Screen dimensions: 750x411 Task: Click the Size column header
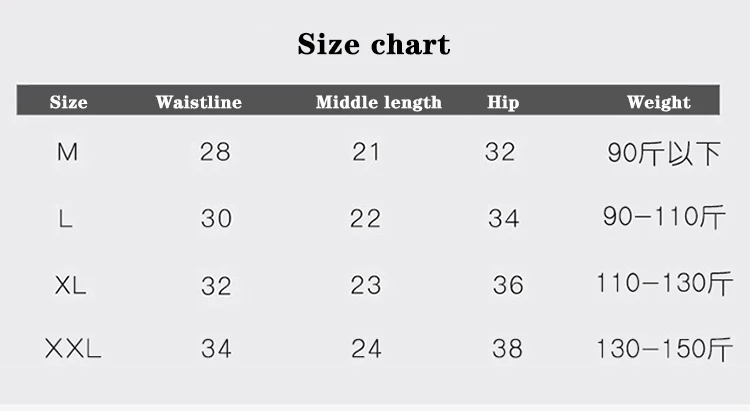[x=68, y=102]
